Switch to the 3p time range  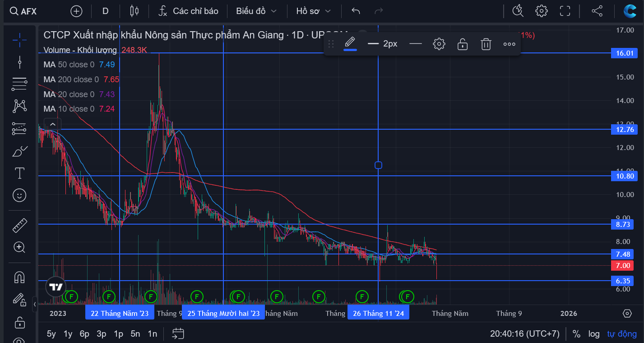tap(102, 334)
